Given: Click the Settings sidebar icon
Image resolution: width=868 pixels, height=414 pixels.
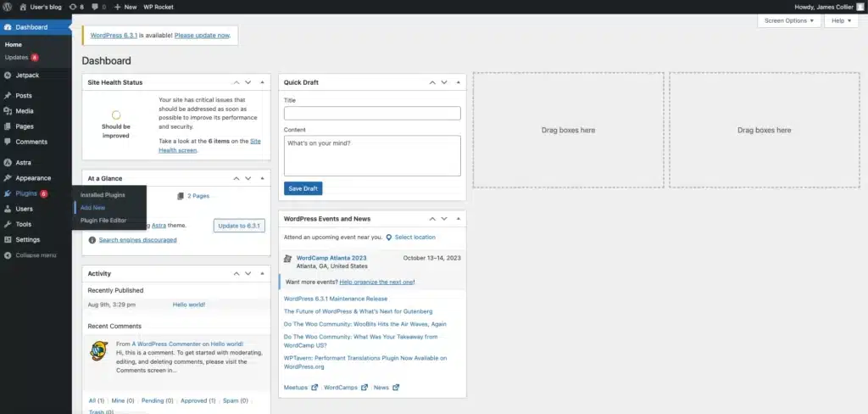Looking at the screenshot, I should (7, 240).
